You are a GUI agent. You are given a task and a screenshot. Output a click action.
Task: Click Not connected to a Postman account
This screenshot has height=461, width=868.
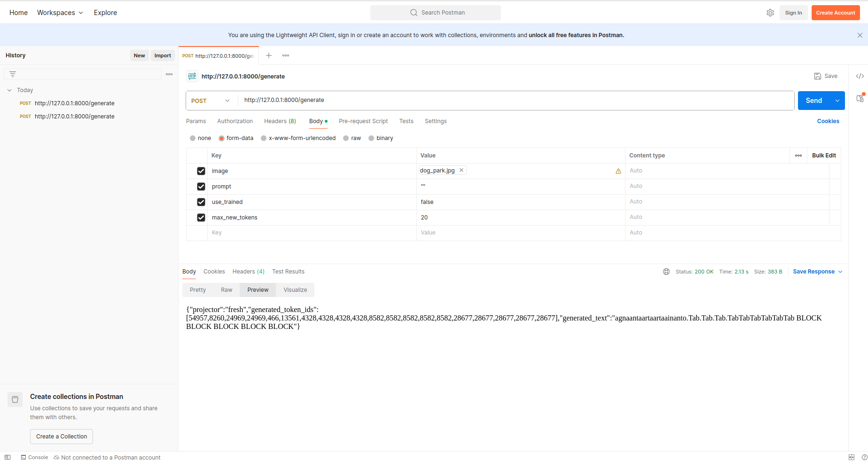[x=107, y=457]
